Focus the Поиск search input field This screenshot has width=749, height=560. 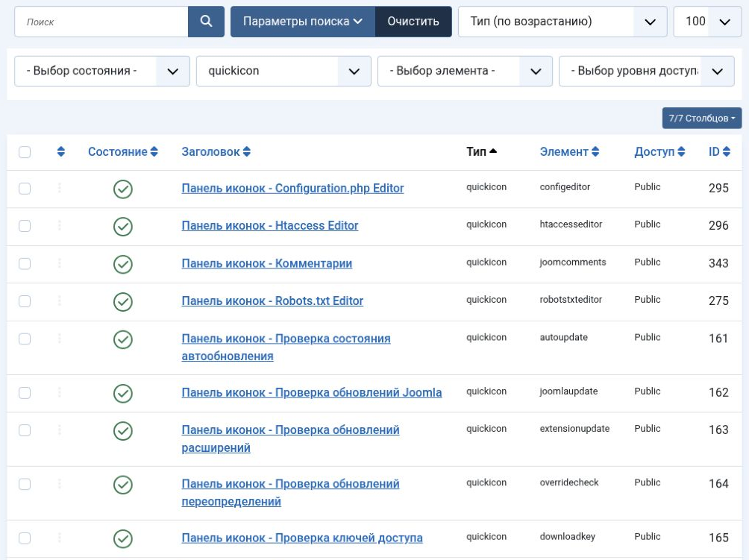coord(101,22)
